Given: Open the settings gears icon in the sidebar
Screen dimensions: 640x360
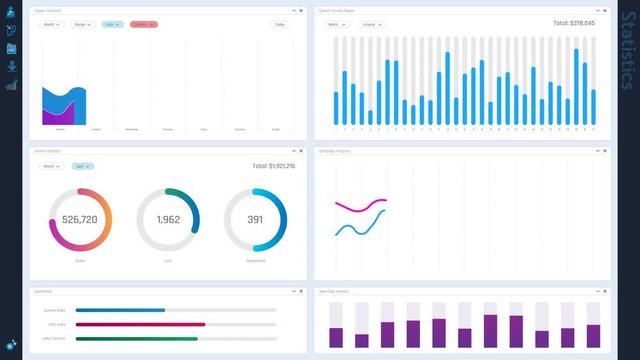Looking at the screenshot, I should coord(11,345).
